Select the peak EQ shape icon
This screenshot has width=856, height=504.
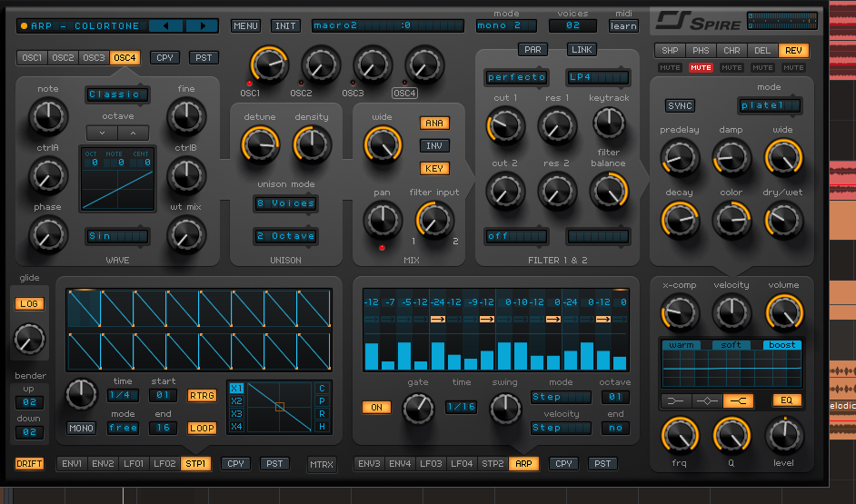[707, 400]
